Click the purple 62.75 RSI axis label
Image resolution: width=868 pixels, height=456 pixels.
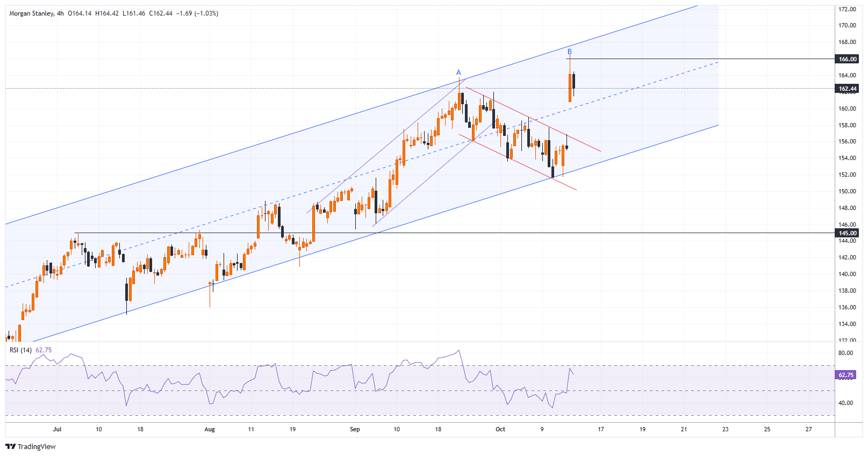click(846, 375)
